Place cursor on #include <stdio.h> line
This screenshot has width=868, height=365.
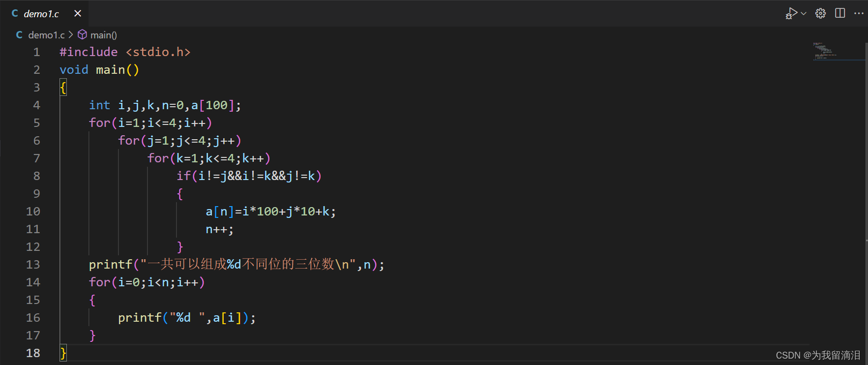pyautogui.click(x=125, y=52)
